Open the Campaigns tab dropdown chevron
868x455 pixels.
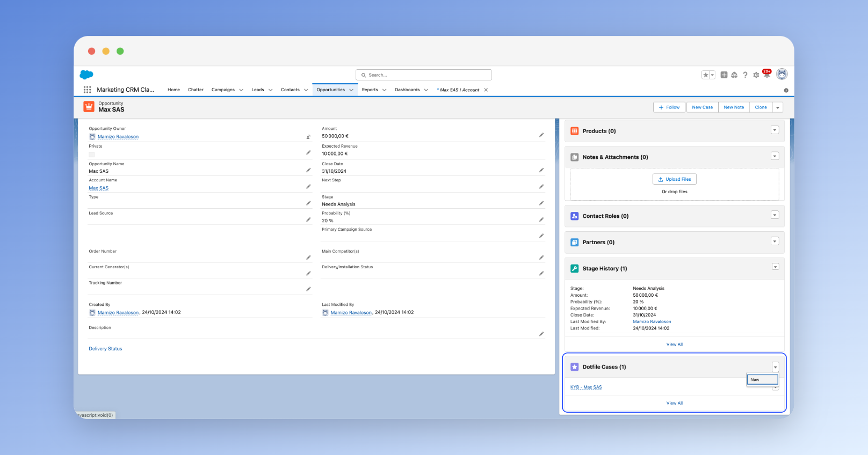[241, 90]
